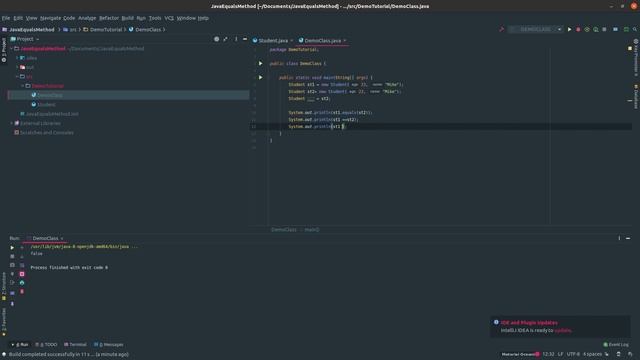Click the yellow inspection indicator at editor top right
This screenshot has height=360, width=640.
[630, 49]
